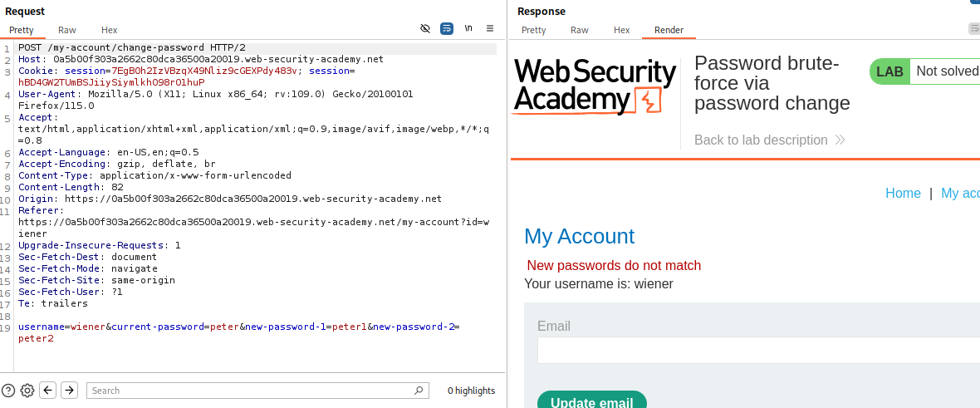Click the Web Security Academy logo
The width and height of the screenshot is (980, 408).
[x=595, y=86]
